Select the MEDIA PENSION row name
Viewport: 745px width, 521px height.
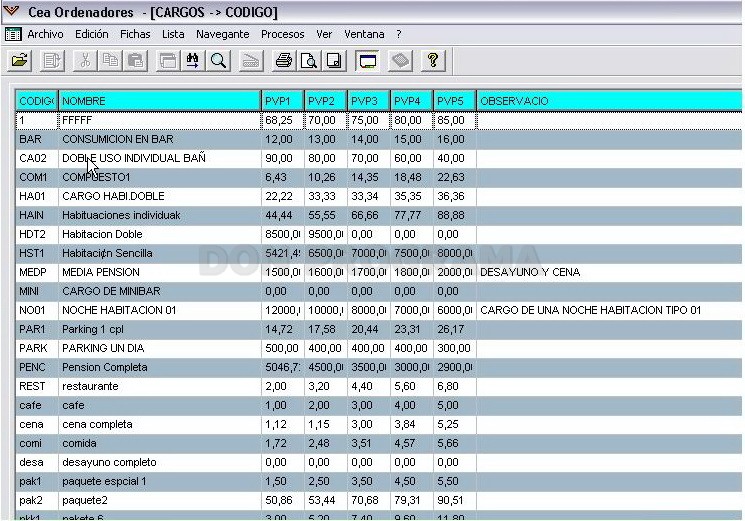(x=101, y=272)
